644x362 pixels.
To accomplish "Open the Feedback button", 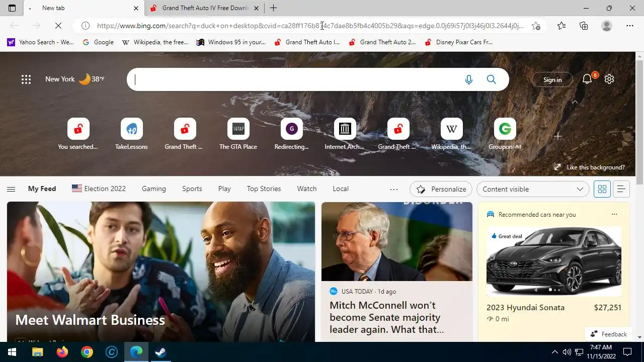I will coord(609,334).
